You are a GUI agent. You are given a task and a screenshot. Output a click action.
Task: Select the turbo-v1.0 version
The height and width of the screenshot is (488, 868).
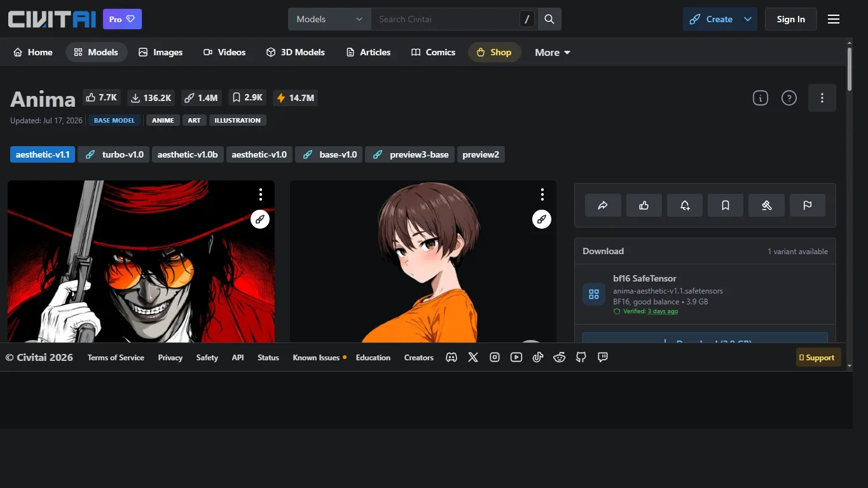click(114, 154)
